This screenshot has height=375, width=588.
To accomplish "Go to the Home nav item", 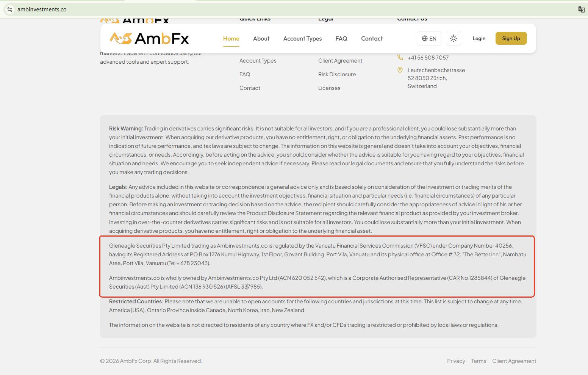I will [x=231, y=38].
